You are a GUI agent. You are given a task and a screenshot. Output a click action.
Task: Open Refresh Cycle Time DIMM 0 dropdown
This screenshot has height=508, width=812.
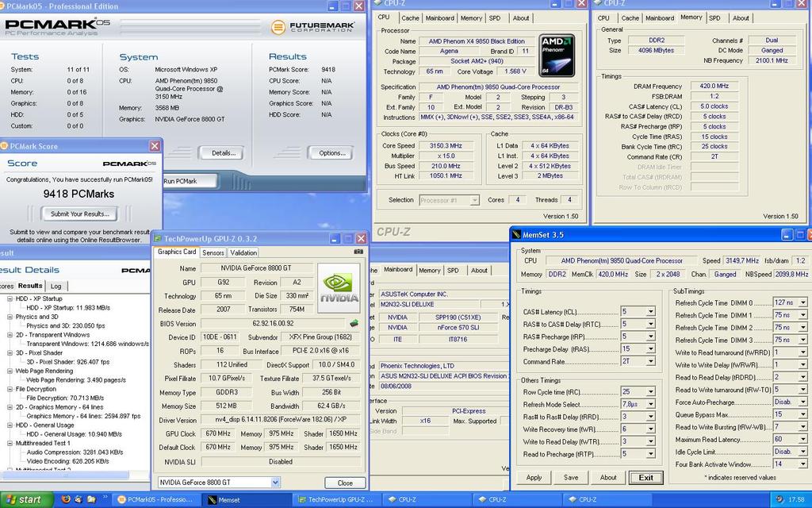click(x=803, y=302)
